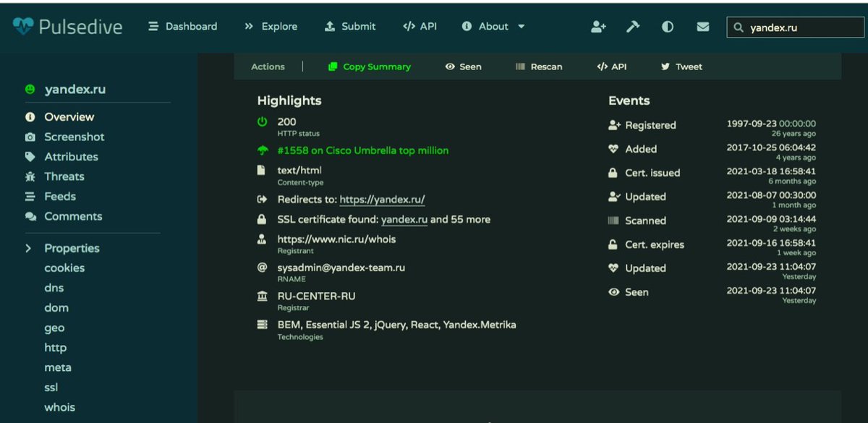Click the RU-CENTER-RU registrar text
Image resolution: width=868 pixels, height=423 pixels.
click(x=317, y=296)
